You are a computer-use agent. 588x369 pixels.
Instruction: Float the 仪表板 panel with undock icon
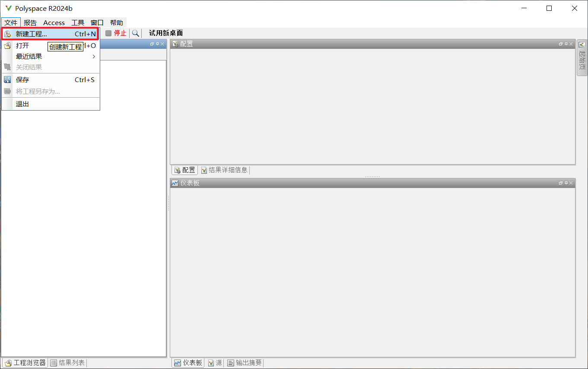coord(561,183)
